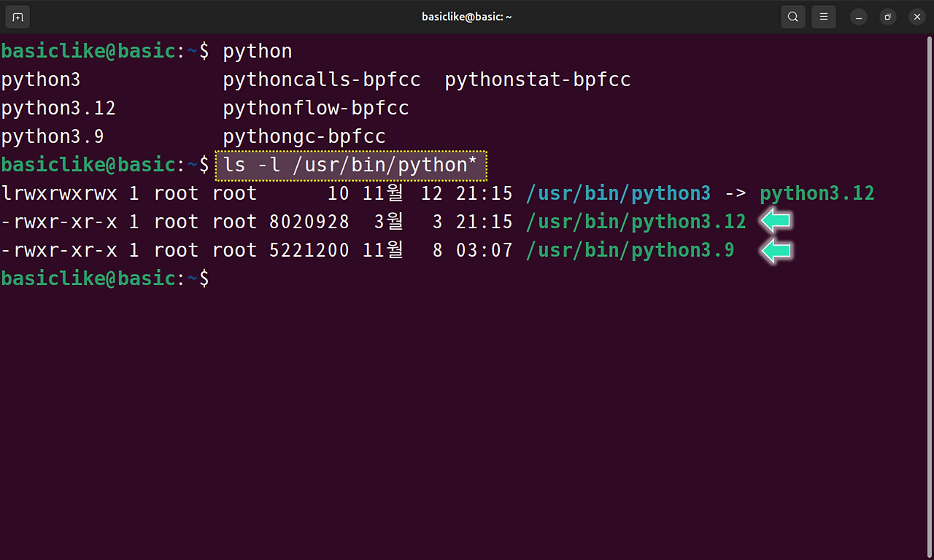Click the /usr/bin/python3.9 file path
The height and width of the screenshot is (560, 934).
pos(630,251)
